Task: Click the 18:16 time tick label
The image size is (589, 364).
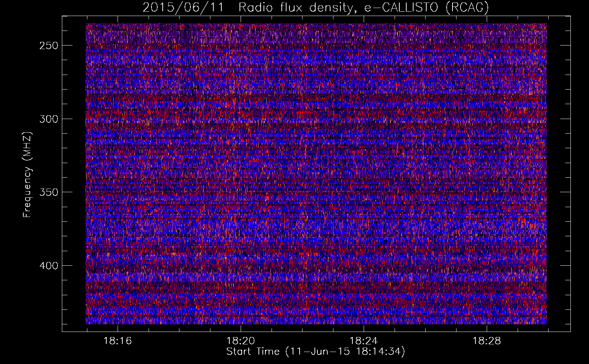Action: click(118, 341)
